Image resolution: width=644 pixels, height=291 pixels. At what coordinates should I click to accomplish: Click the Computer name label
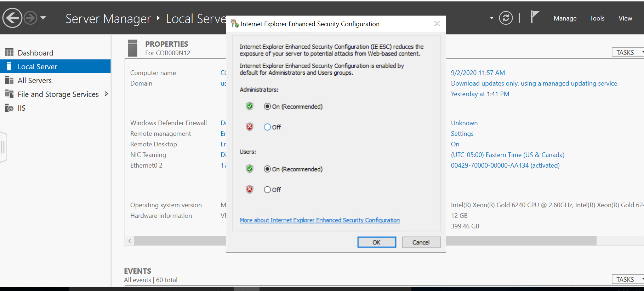153,73
